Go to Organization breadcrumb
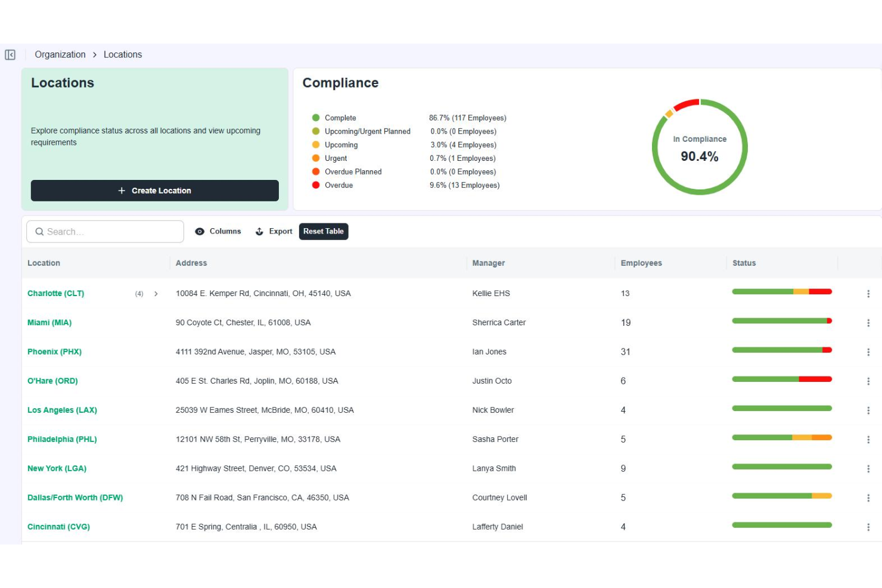882x588 pixels. (60, 54)
